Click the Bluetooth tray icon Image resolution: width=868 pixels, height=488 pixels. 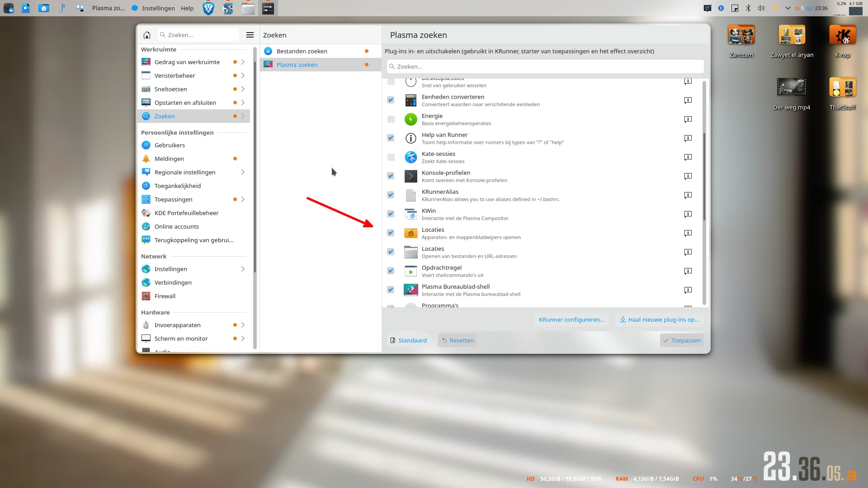pyautogui.click(x=748, y=8)
